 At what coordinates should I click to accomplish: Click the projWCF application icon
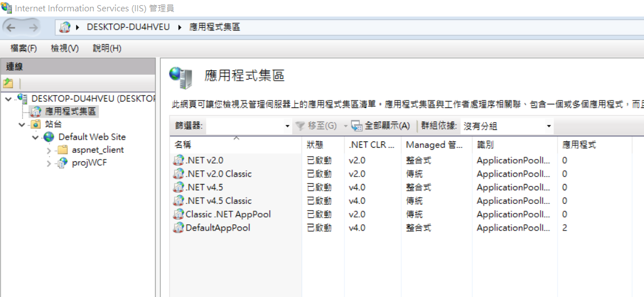(x=63, y=163)
